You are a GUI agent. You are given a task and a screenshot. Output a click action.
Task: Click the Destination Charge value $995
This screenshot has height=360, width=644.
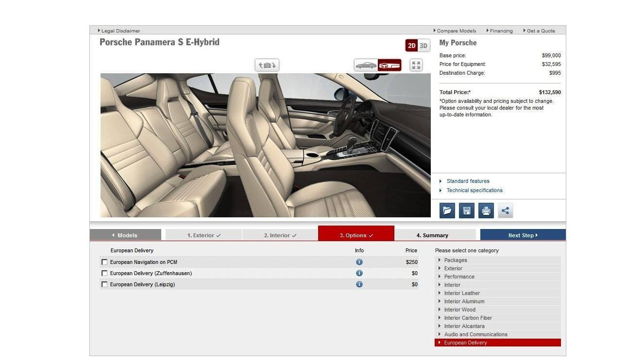555,73
